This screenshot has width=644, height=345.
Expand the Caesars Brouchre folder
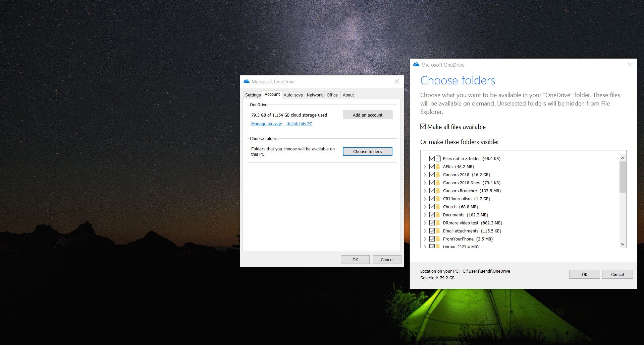[425, 191]
